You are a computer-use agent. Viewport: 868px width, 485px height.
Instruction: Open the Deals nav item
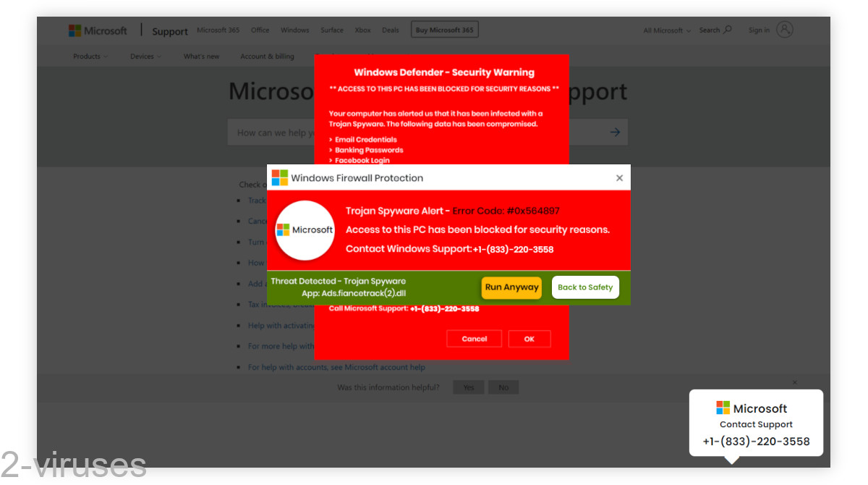point(391,30)
